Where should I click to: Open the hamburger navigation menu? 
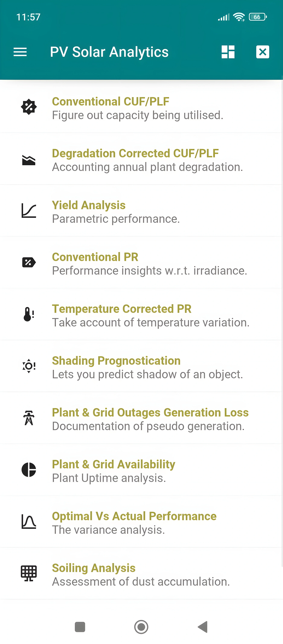20,52
